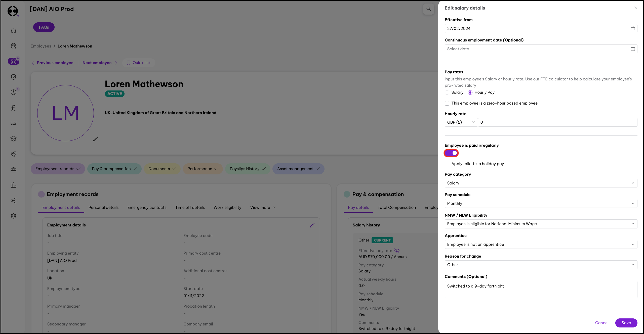
Task: Check the zero-hour based employee checkbox
Action: [x=447, y=103]
